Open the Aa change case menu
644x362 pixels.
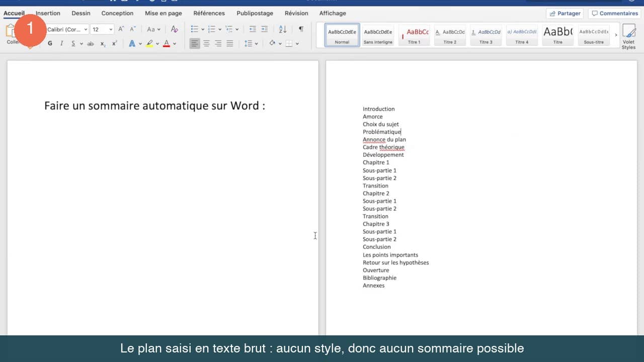(153, 29)
